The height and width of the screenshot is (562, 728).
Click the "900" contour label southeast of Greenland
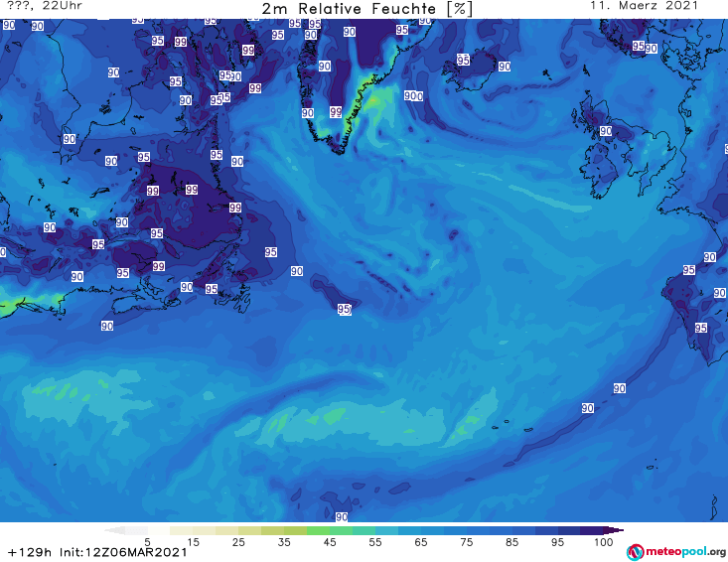[x=413, y=96]
